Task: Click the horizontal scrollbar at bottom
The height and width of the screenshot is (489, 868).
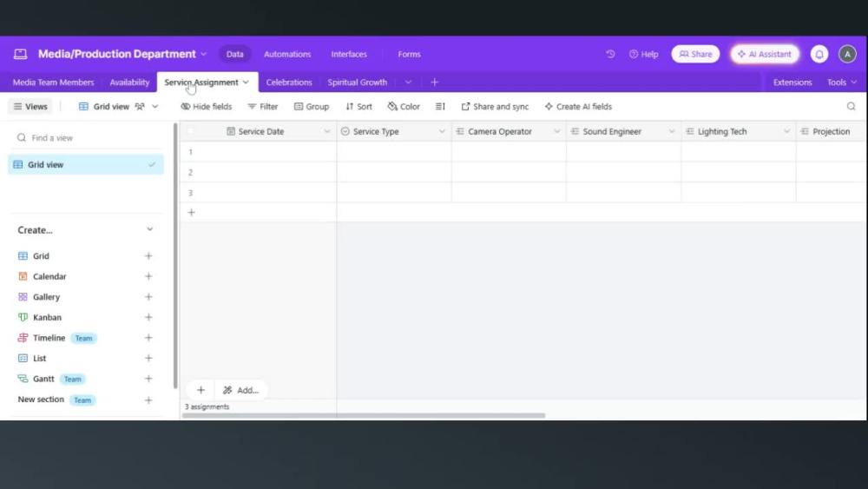Action: coord(364,415)
